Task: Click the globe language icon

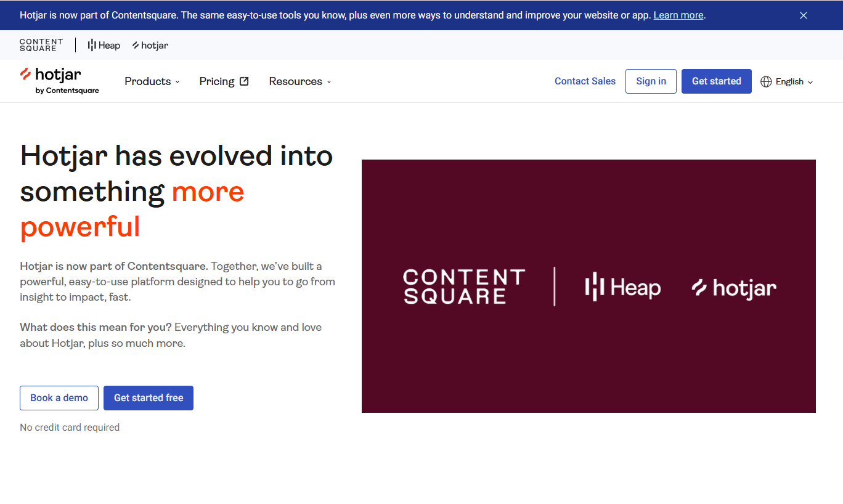Action: [766, 82]
